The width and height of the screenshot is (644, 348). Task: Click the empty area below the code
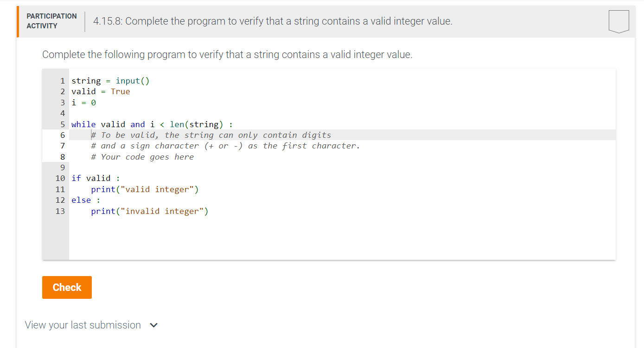point(325,239)
